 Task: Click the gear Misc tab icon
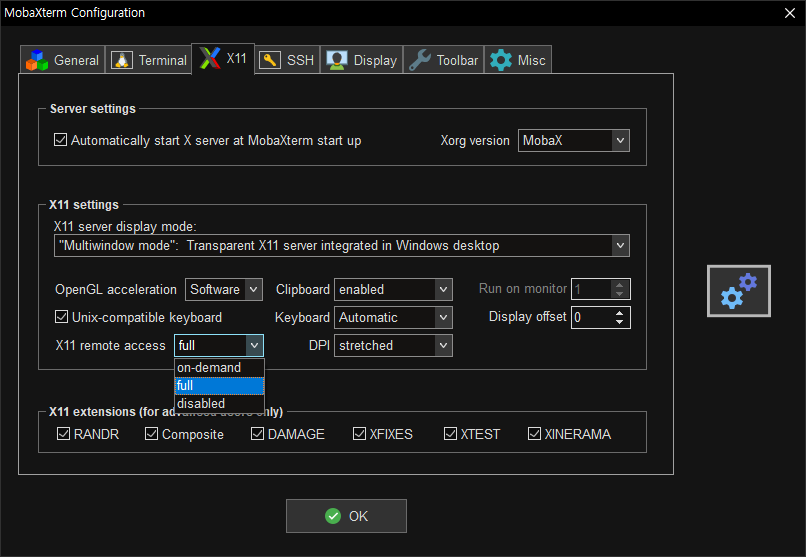(501, 60)
